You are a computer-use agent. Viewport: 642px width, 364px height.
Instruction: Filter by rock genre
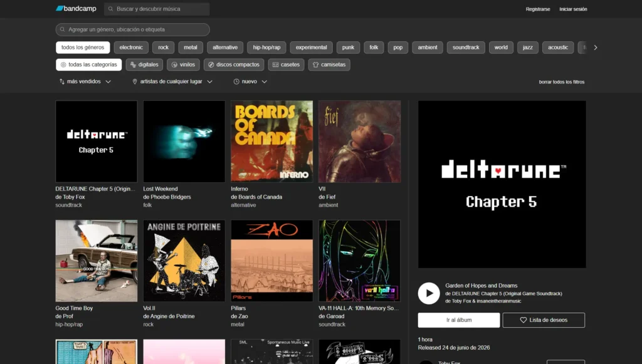point(164,48)
